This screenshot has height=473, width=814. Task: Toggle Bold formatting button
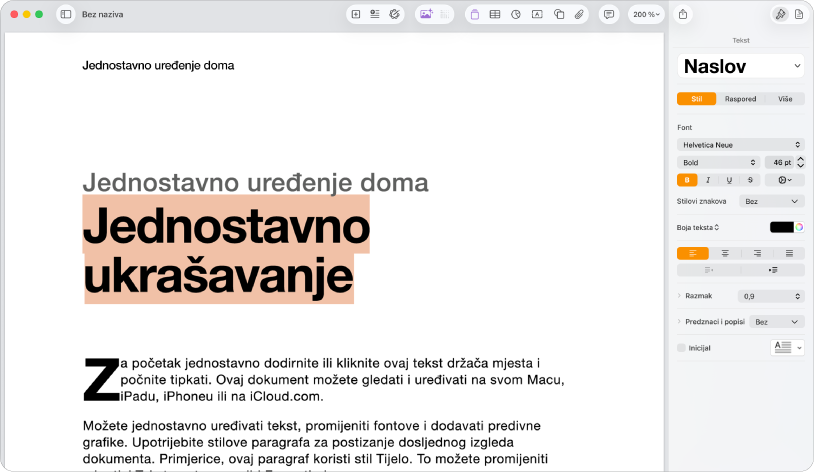687,180
